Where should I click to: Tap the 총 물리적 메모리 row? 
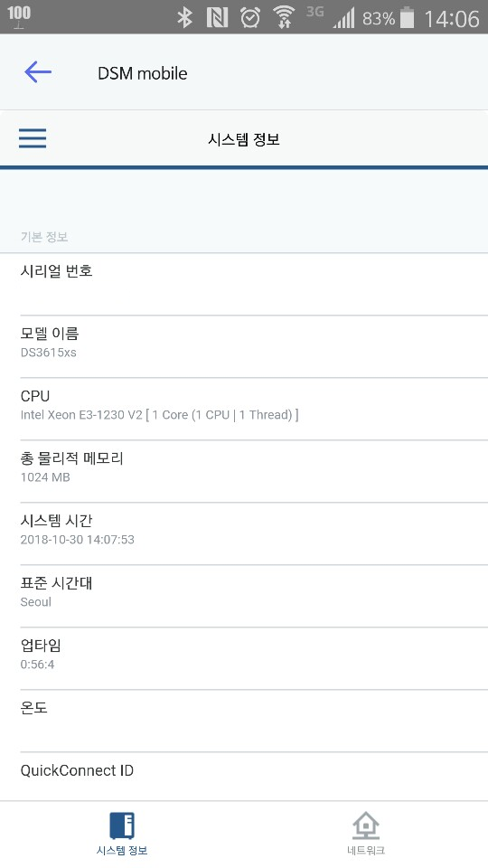pyautogui.click(x=244, y=472)
